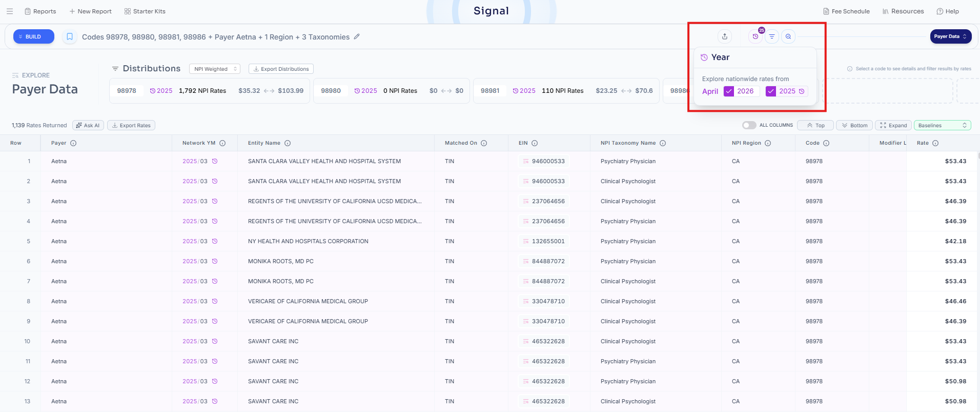
Task: Click the Year popup history icon
Action: coord(704,57)
